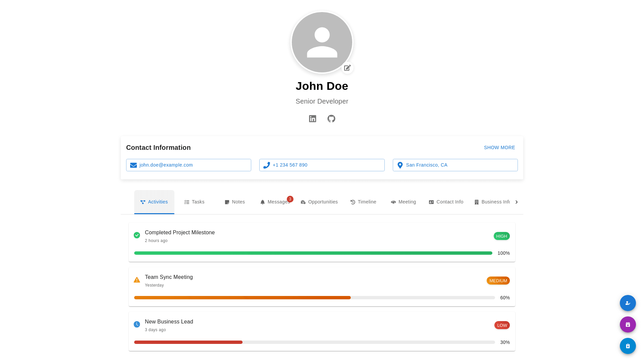Screen dimensions: 644x362
Task: Click the HIGH priority chip
Action: click(x=501, y=236)
